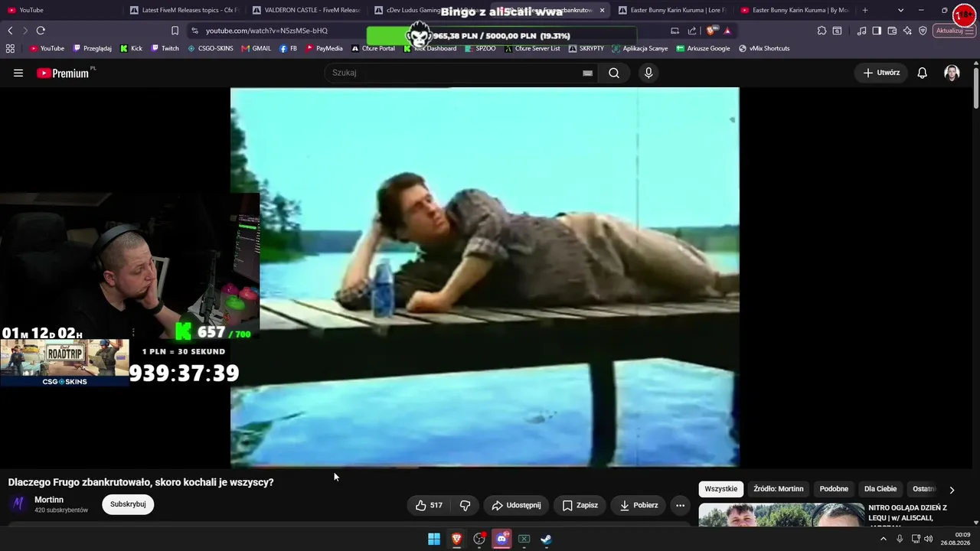Open the Brave Wallet icon

(892, 31)
